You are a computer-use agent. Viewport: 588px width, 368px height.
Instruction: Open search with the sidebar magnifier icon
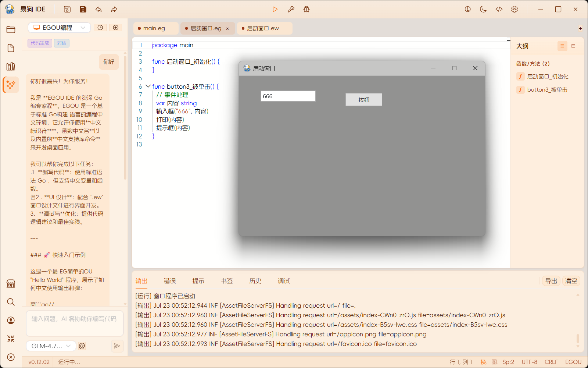point(11,302)
